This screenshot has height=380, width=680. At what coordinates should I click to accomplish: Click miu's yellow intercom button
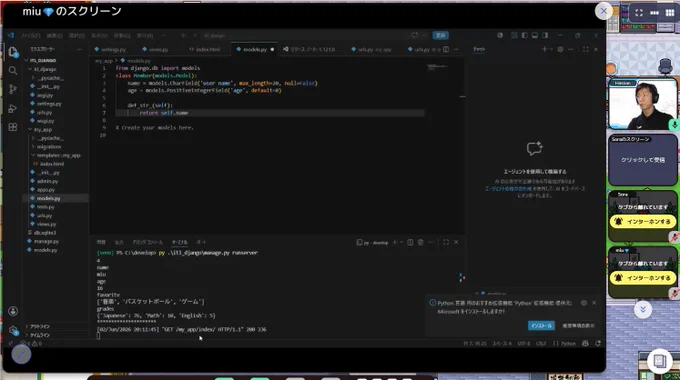(x=643, y=278)
